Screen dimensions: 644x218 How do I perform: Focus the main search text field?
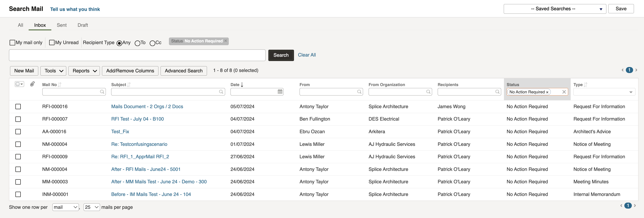pyautogui.click(x=137, y=55)
